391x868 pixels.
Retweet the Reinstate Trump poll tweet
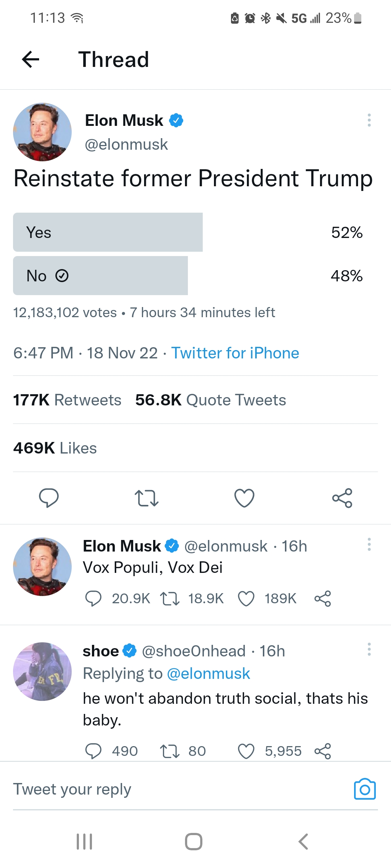tap(147, 498)
